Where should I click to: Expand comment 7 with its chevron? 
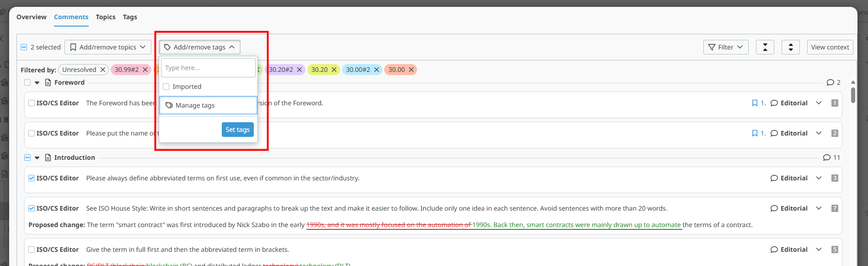[819, 208]
